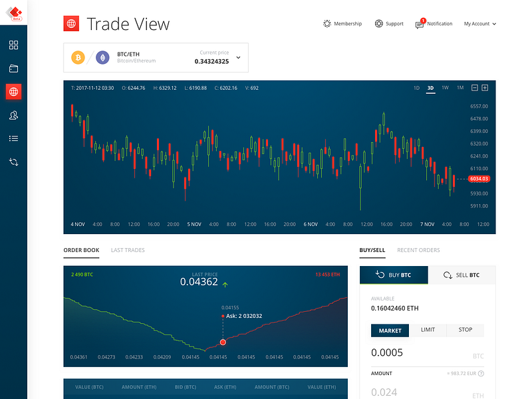The image size is (532, 399).
Task: Select the SELL BTC button
Action: coord(462,275)
